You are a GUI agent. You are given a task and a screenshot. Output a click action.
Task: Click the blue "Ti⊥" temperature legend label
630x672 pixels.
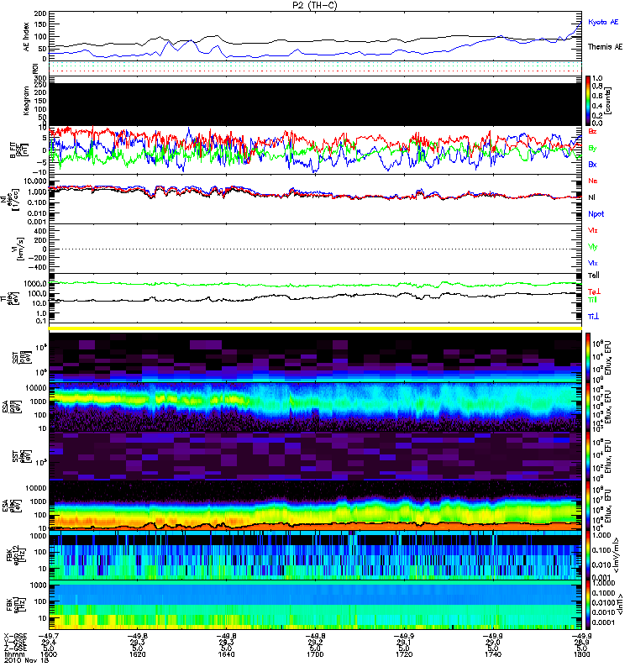tap(593, 317)
